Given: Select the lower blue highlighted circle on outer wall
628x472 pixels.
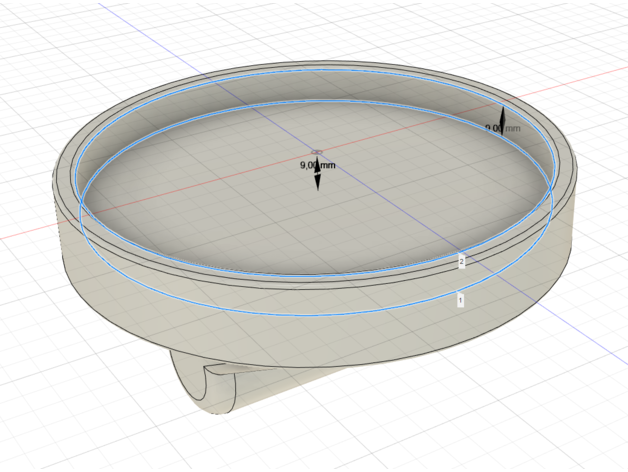Looking at the screenshot, I should [x=300, y=311].
